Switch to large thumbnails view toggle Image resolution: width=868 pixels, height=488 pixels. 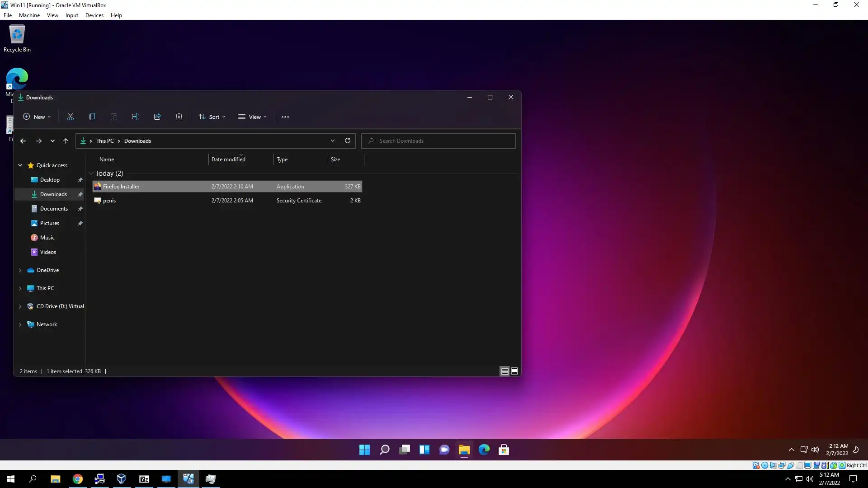pos(514,371)
